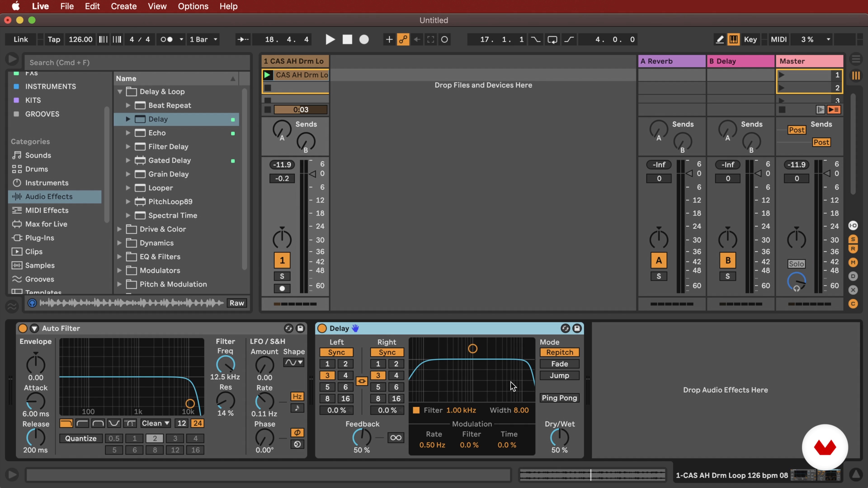Toggle the Automation Arm chain-link button
868x488 pixels.
403,39
